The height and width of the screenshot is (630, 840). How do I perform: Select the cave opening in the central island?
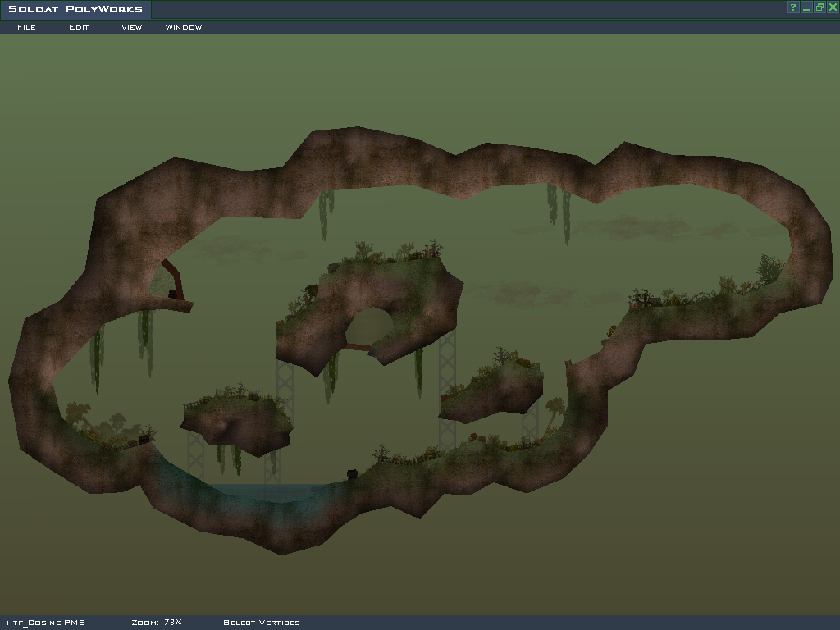point(371,326)
